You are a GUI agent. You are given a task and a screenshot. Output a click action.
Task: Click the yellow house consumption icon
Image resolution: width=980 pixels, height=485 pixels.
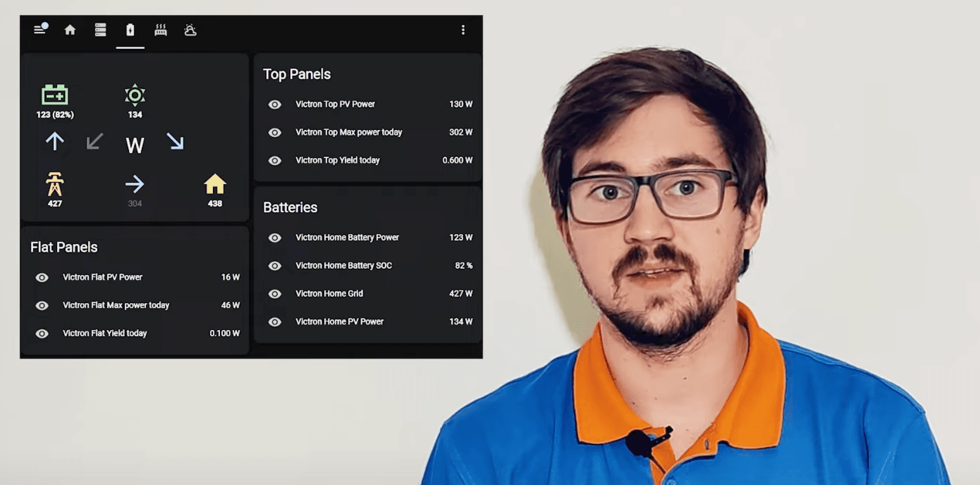click(x=215, y=184)
